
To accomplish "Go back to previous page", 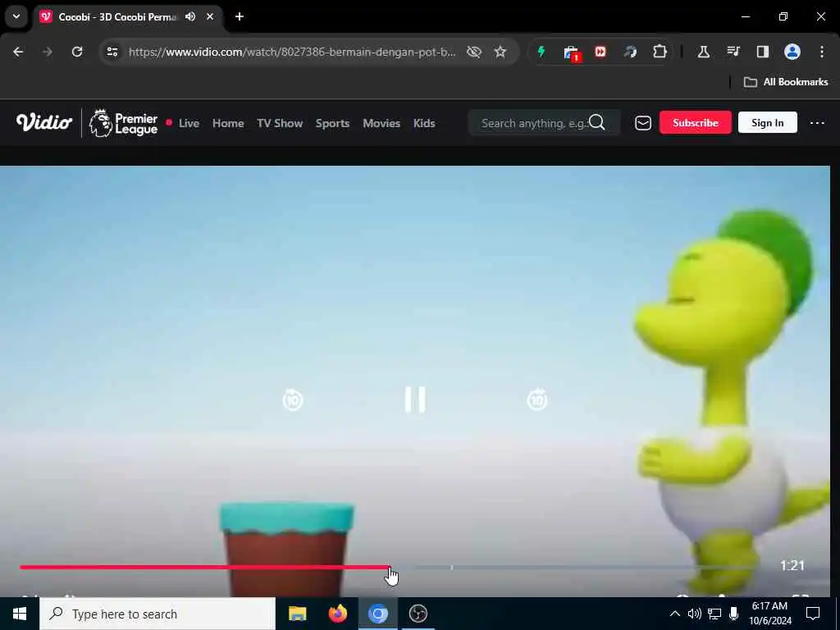I will pyautogui.click(x=18, y=52).
